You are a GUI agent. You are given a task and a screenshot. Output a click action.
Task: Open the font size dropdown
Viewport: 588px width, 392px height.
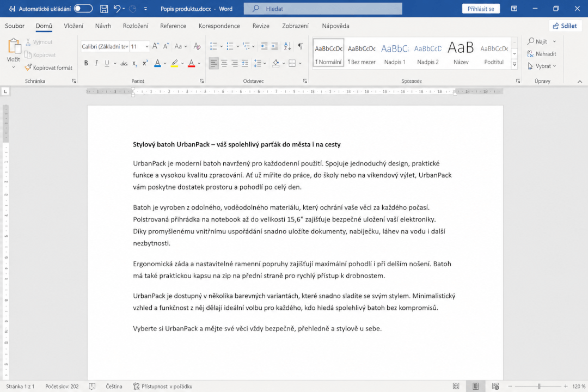point(146,46)
